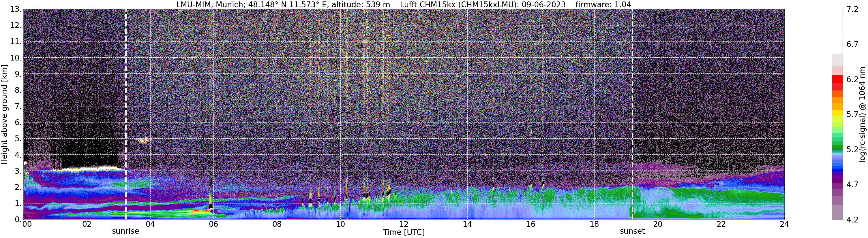Click the y-axis tick label '1.'
Viewport: 868px width, 238px height.
pos(18,203)
